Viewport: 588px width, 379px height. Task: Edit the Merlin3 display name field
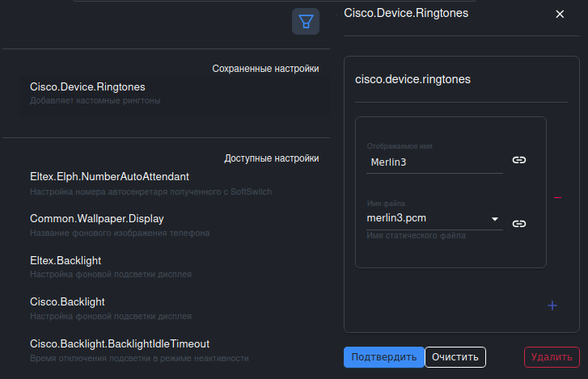[x=434, y=162]
